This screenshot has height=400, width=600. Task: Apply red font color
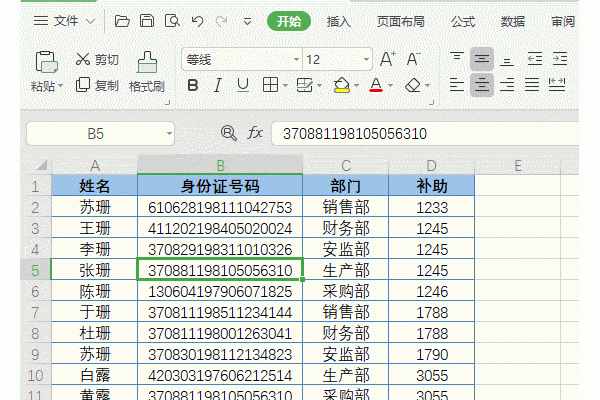[x=376, y=85]
